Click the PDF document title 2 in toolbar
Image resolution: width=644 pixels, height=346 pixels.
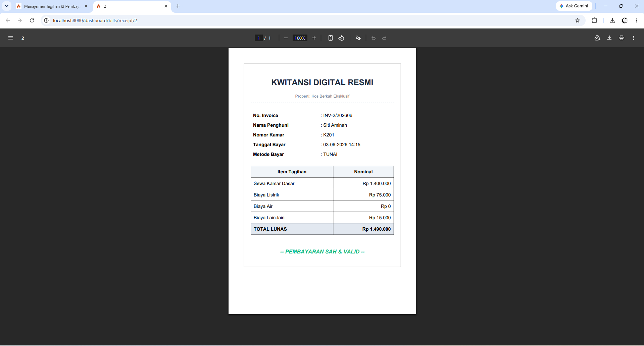23,38
